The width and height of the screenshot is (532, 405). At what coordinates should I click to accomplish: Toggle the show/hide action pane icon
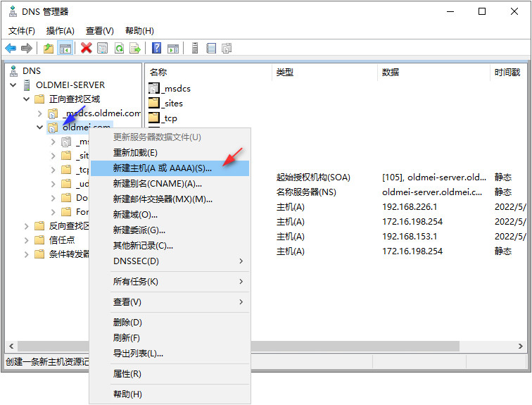click(x=173, y=49)
